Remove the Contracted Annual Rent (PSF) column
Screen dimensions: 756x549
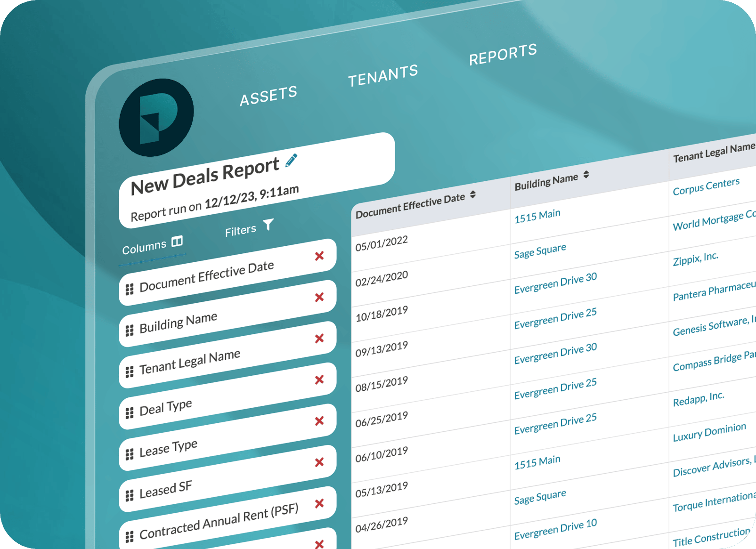tap(319, 503)
